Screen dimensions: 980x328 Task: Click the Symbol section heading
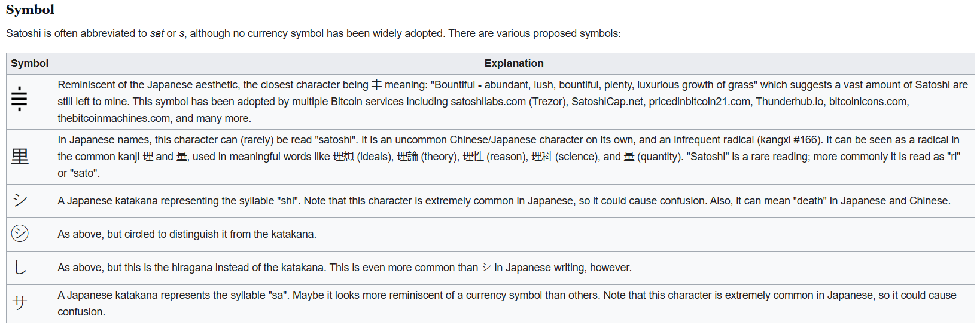point(30,10)
